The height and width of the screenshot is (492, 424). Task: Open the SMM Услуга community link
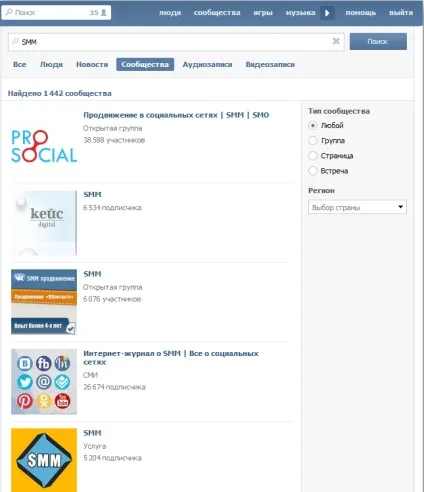coord(92,433)
